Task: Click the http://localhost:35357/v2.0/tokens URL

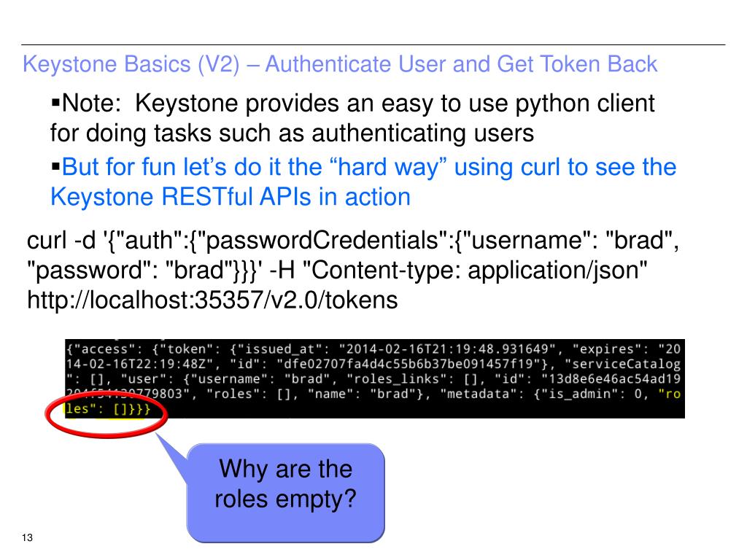Action: 212,300
